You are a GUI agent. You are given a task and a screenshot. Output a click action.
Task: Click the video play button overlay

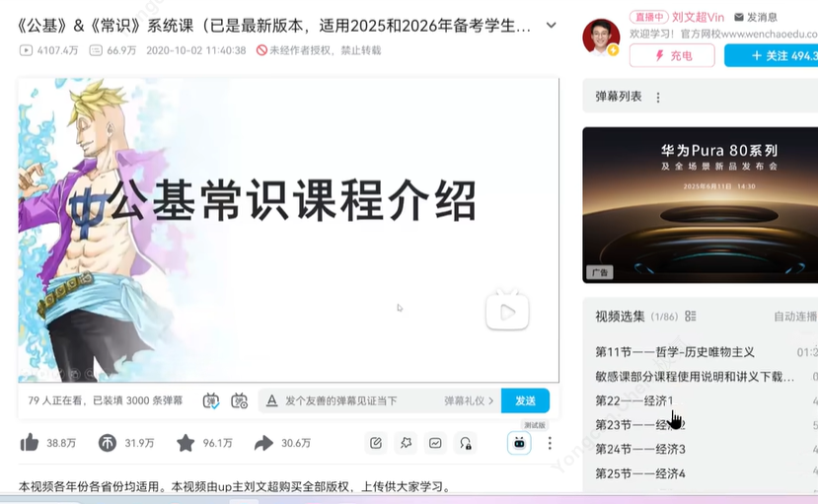click(x=507, y=311)
